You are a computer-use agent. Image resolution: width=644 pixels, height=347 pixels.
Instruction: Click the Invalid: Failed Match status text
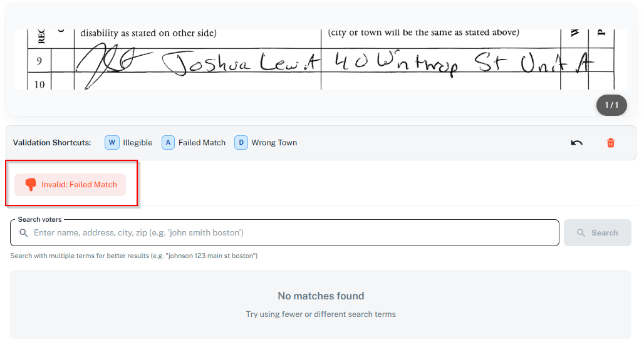click(x=79, y=185)
